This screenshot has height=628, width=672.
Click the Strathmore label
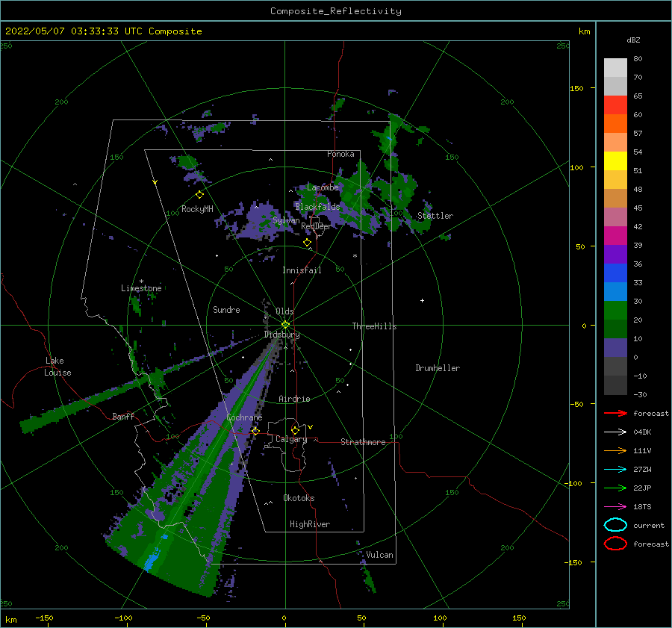click(364, 442)
